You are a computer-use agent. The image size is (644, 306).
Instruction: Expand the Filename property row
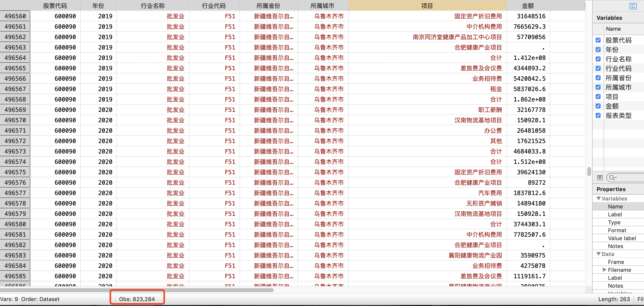(604, 270)
